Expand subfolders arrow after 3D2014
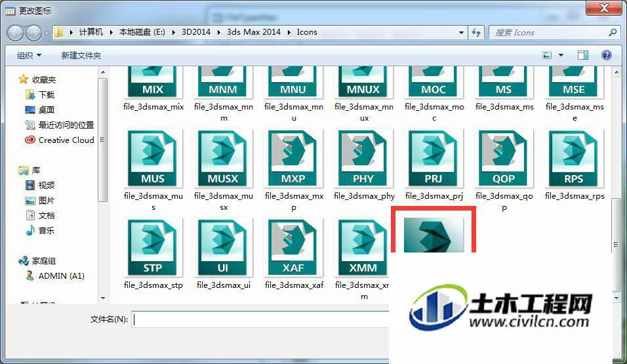627x364 pixels. click(219, 32)
